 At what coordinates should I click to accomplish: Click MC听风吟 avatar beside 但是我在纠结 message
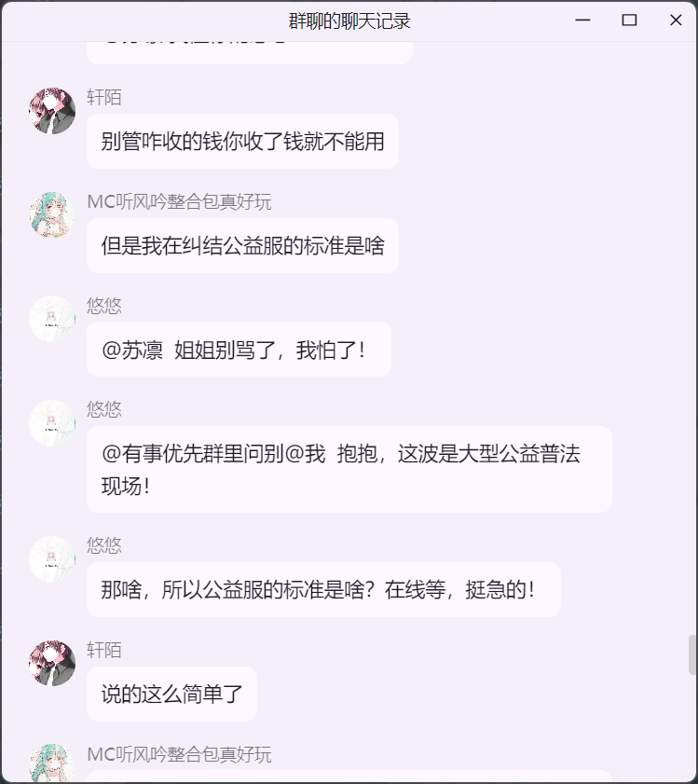pos(52,214)
